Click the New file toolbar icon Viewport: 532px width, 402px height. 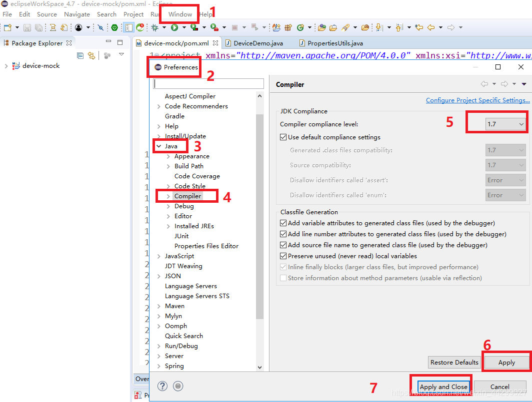click(8, 27)
